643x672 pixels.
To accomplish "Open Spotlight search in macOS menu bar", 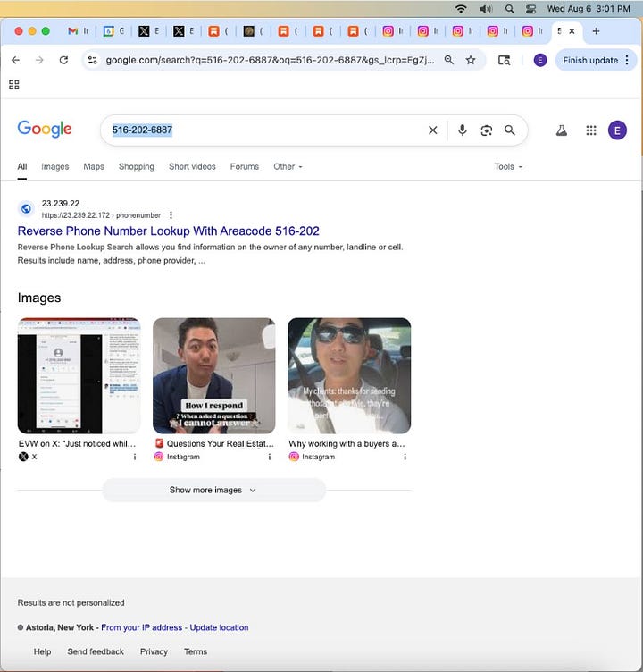I will [x=509, y=9].
